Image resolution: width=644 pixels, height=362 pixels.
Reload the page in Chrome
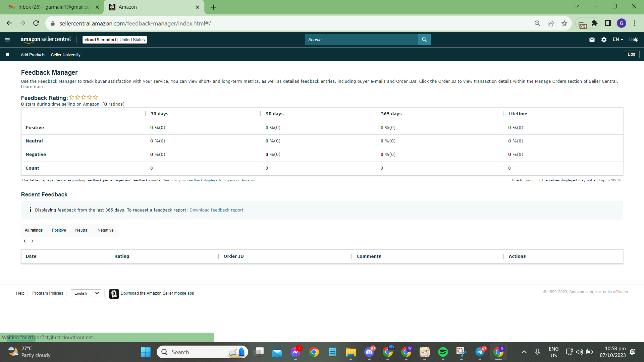(36, 23)
